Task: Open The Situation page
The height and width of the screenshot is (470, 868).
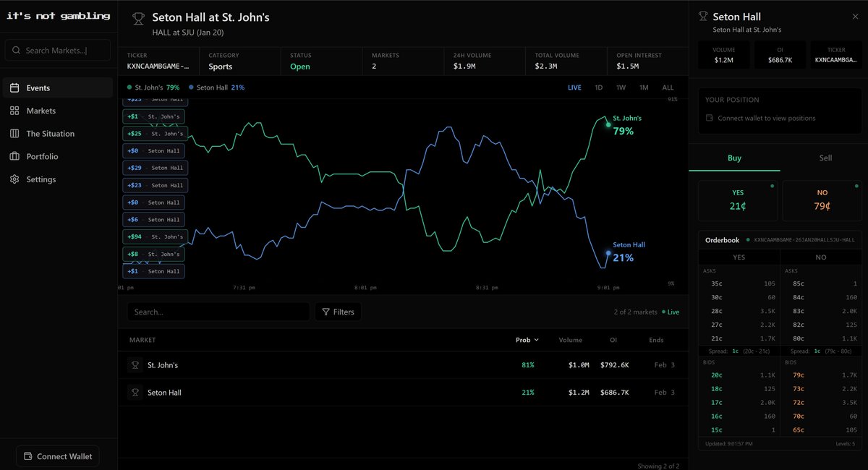Action: [57, 134]
